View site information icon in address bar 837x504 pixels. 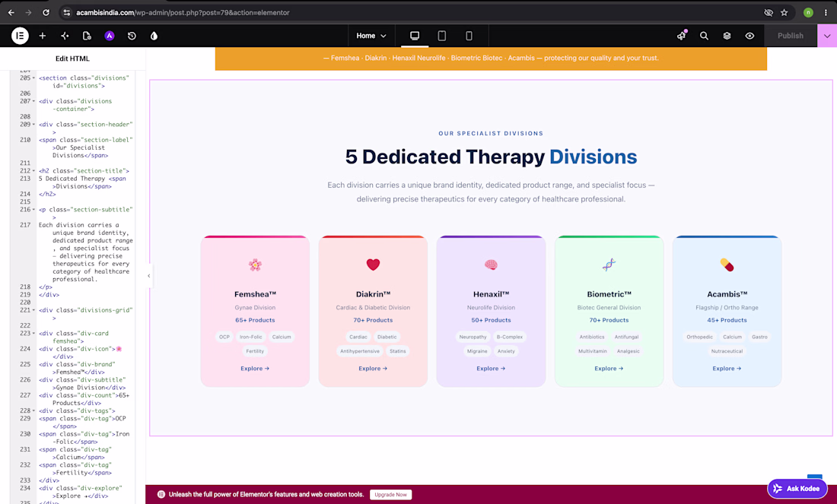(66, 12)
